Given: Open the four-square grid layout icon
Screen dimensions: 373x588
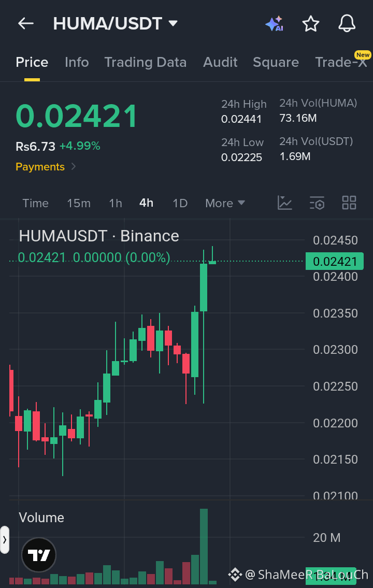Looking at the screenshot, I should [349, 203].
